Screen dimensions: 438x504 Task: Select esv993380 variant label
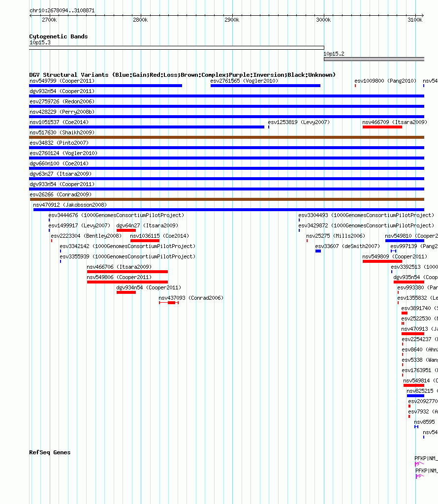tap(417, 287)
